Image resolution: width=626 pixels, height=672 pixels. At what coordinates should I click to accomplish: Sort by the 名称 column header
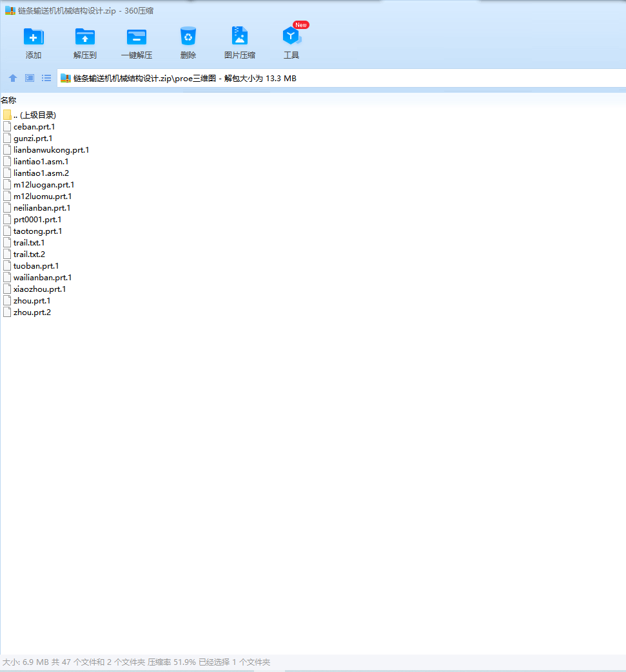tap(8, 101)
